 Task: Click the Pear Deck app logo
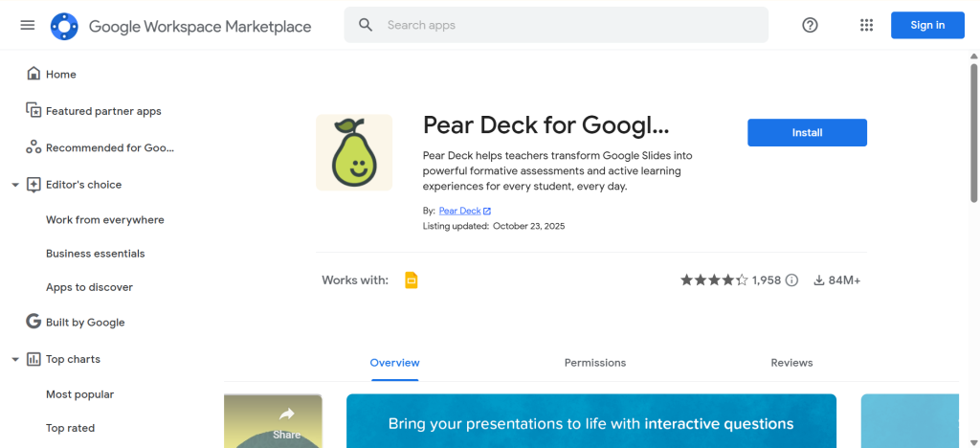tap(354, 152)
